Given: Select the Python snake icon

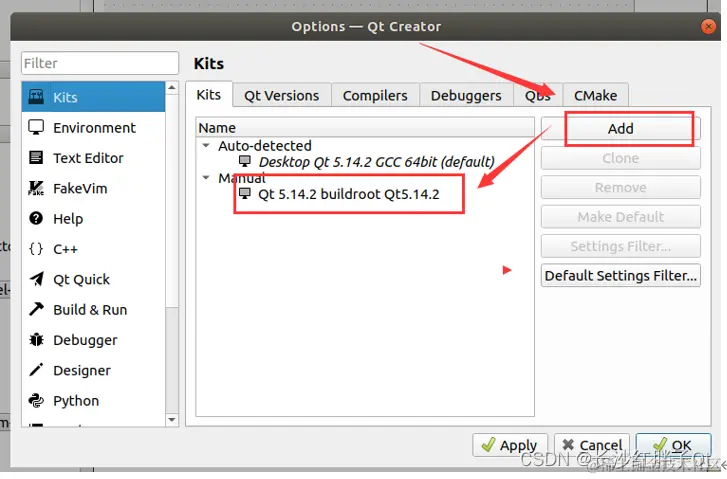Looking at the screenshot, I should click(36, 401).
